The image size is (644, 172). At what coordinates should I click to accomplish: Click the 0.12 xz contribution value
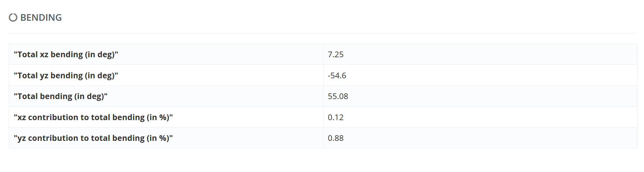pos(335,117)
